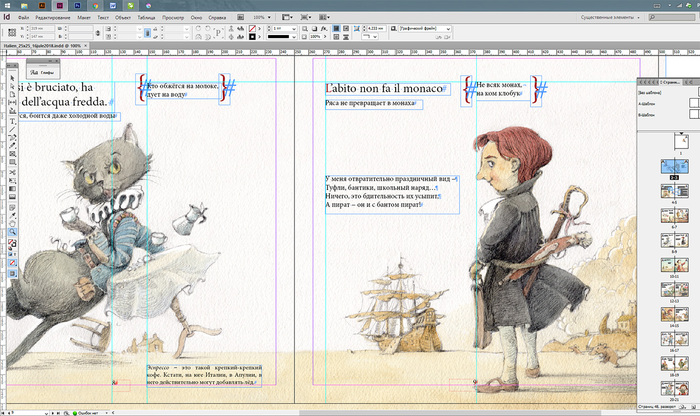
Task: Open the Файл menu
Action: [x=23, y=18]
